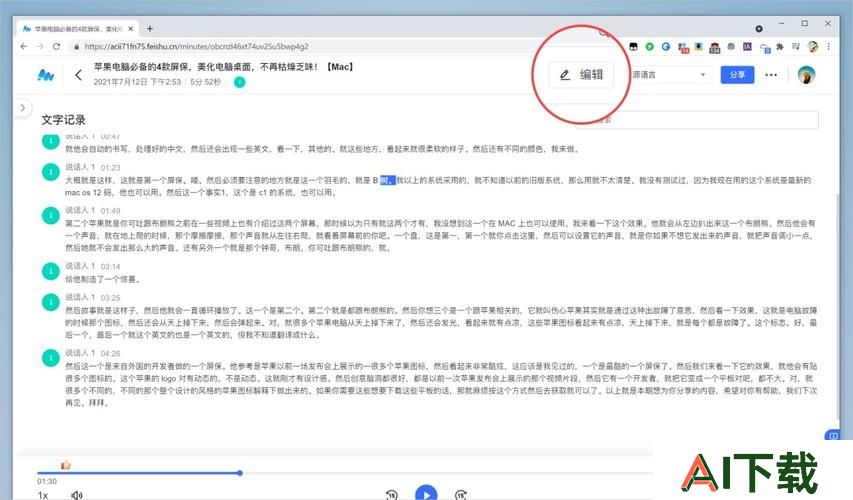Screen dimensions: 853x500
Task: Click the browser back arrow
Action: coord(23,47)
